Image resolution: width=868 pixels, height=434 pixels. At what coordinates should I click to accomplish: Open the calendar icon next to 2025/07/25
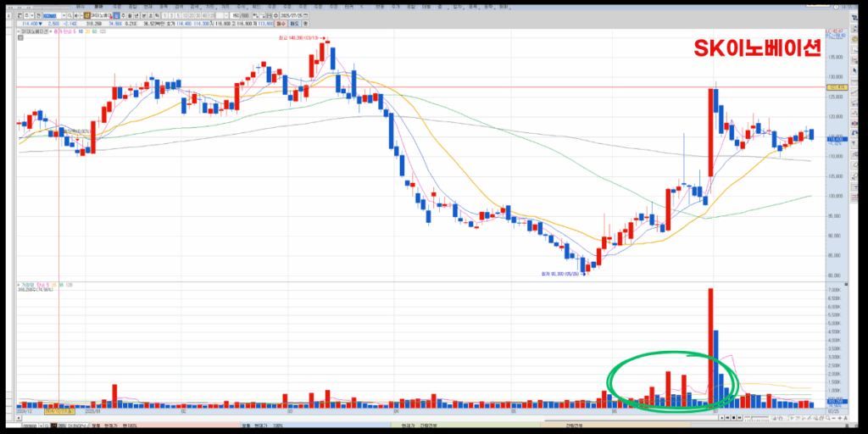coord(305,15)
